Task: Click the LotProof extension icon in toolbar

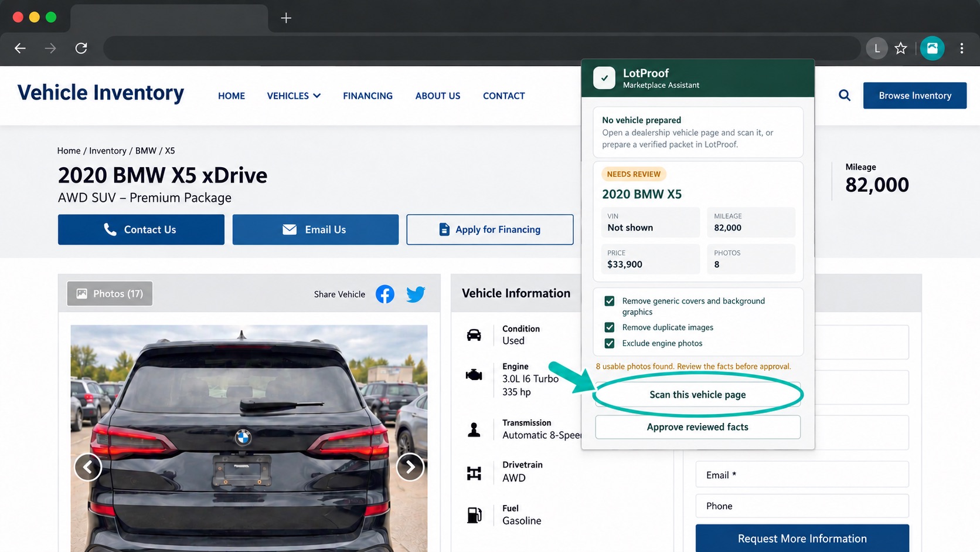Action: [932, 48]
